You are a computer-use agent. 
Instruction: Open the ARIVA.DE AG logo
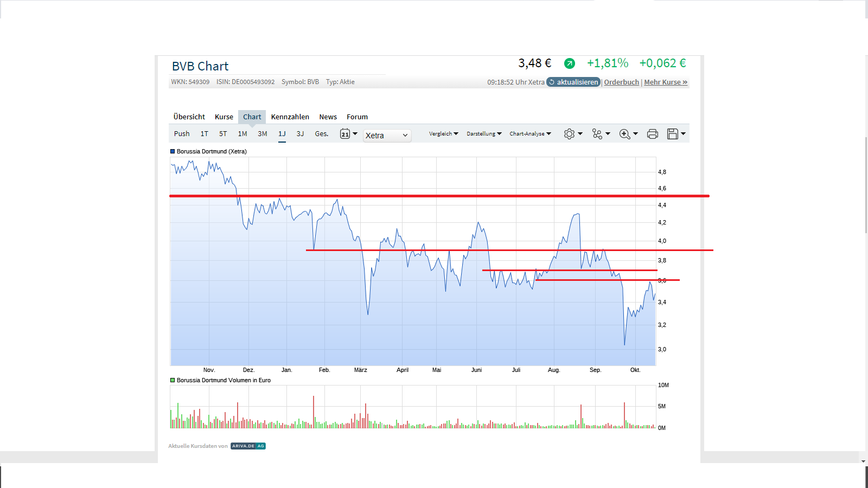[248, 446]
